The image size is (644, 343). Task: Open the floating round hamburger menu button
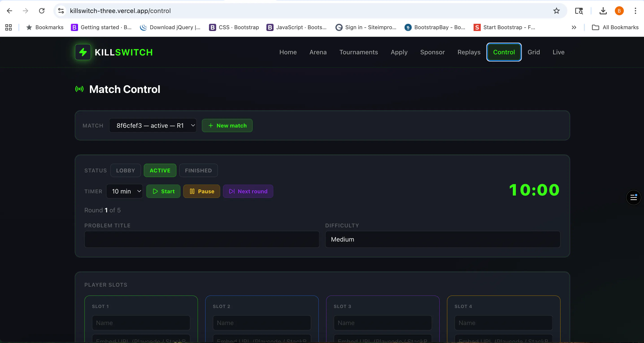click(x=633, y=197)
